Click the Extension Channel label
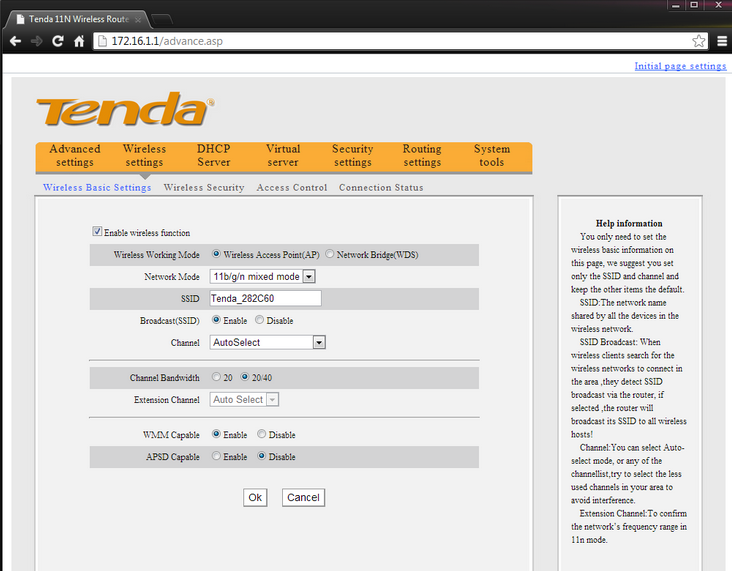 (167, 400)
